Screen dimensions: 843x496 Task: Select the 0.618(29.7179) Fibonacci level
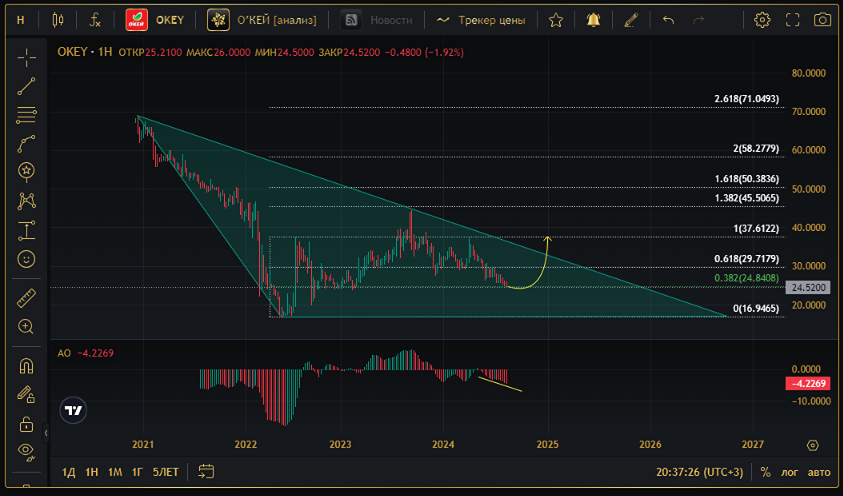coord(746,258)
